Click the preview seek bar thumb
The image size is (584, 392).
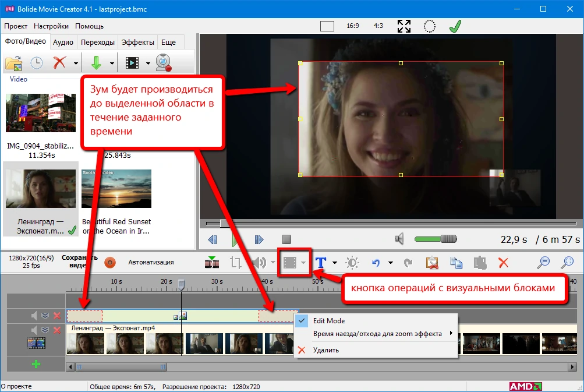[224, 223]
